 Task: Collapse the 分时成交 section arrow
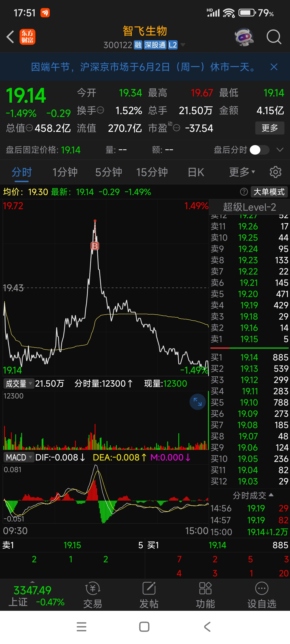pos(271,495)
